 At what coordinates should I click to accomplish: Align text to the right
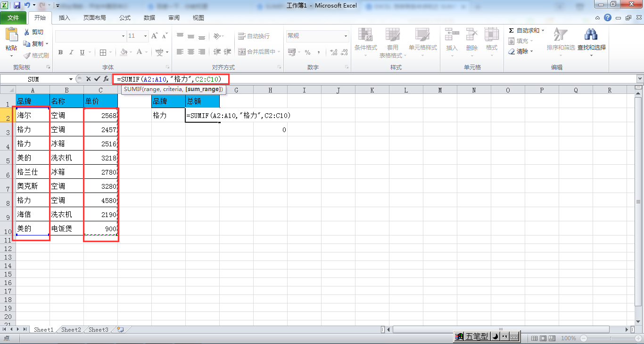pyautogui.click(x=202, y=52)
